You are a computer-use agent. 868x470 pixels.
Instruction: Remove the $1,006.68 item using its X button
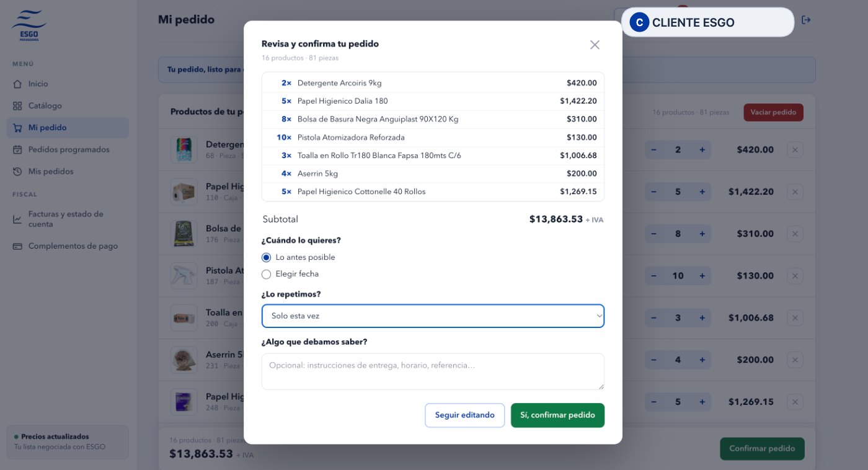(795, 318)
